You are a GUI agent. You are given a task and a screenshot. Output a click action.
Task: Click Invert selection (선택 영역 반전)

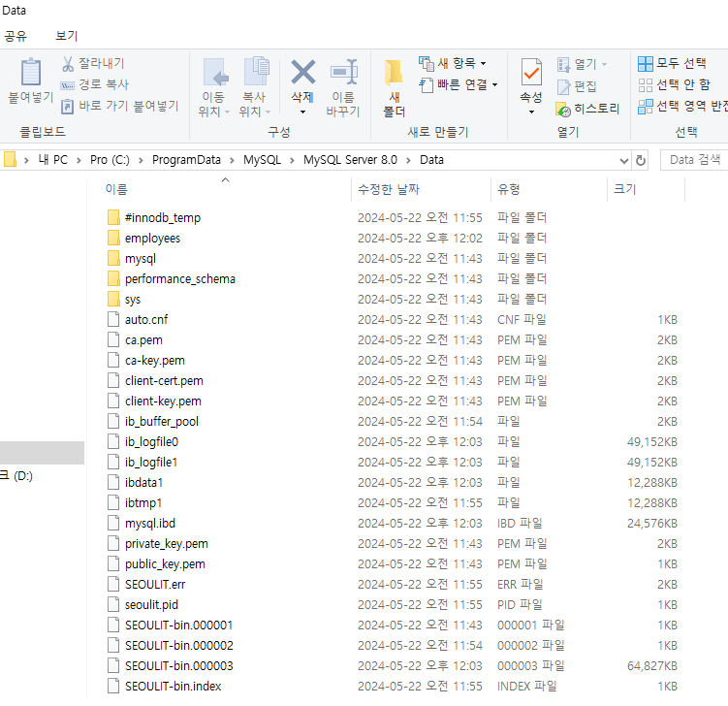(682, 107)
